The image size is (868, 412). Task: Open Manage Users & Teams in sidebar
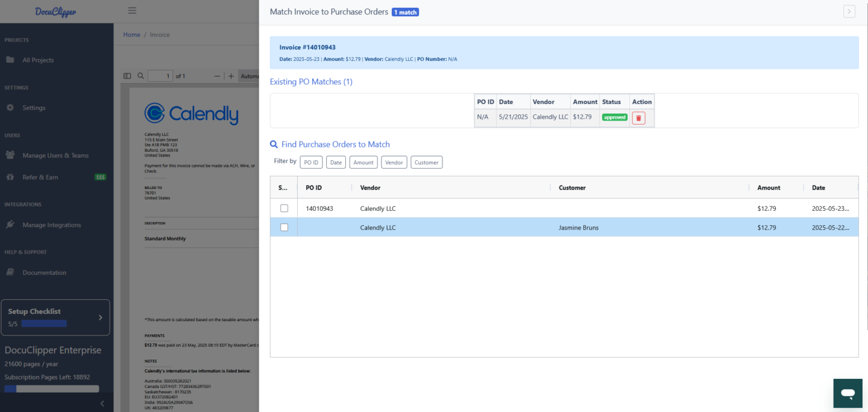(x=55, y=155)
